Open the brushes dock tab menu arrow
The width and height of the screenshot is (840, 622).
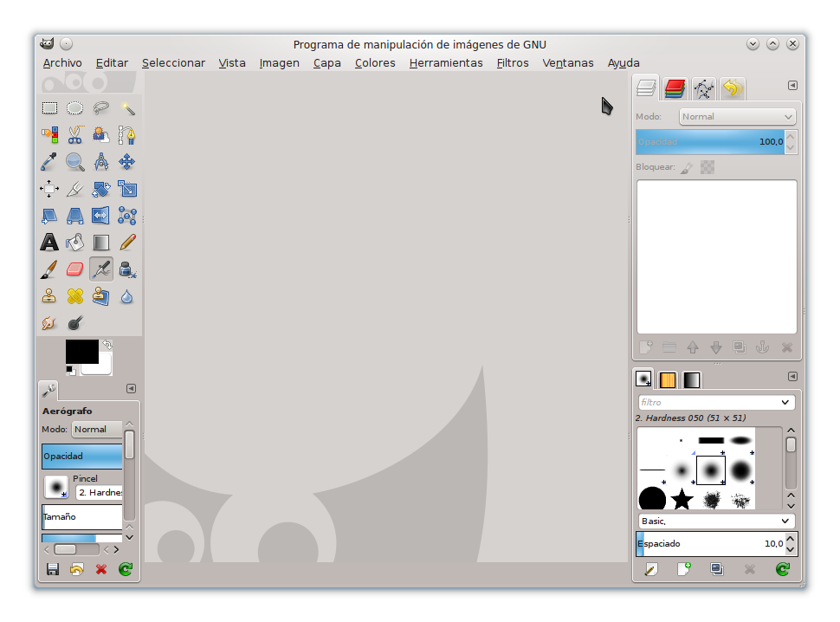(793, 377)
